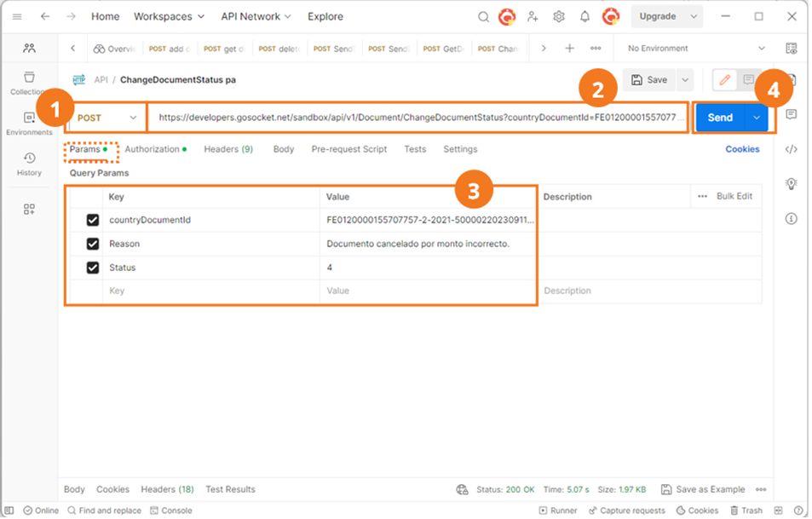Uncheck the countryDocumentId parameter
Screen dimensions: 812x519
93,220
